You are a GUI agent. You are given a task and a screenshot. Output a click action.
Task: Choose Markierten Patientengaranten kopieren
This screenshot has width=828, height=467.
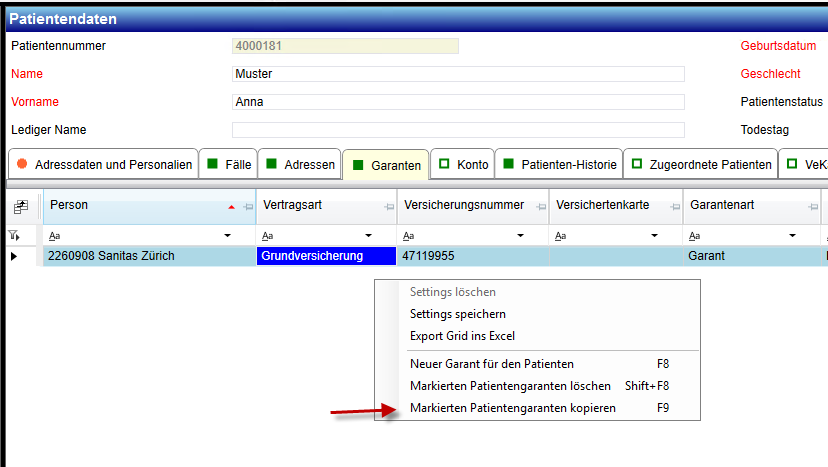[512, 408]
